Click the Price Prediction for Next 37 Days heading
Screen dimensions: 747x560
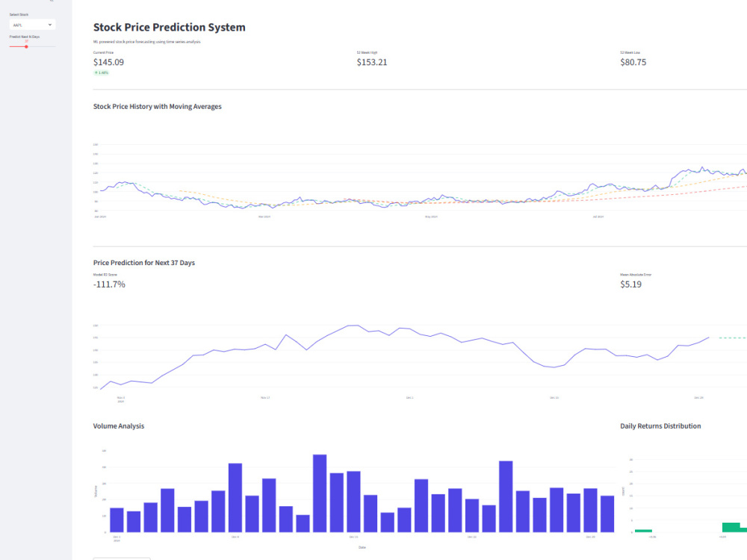[144, 263]
